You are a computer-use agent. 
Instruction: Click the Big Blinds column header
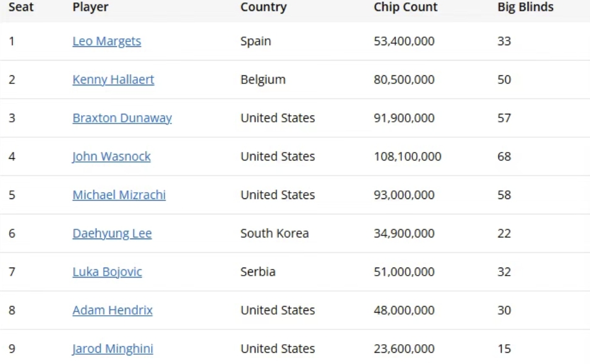click(525, 7)
